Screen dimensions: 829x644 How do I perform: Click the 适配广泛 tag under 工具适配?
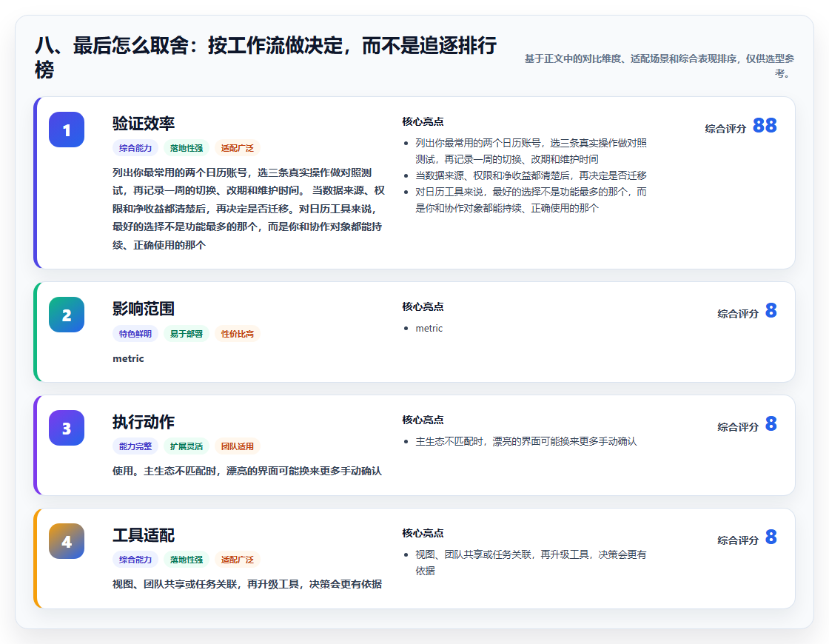point(238,560)
